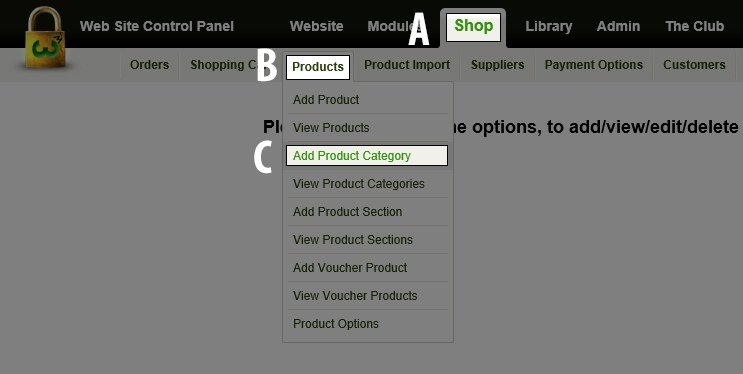Image resolution: width=743 pixels, height=374 pixels.
Task: Open Payment Options
Action: point(594,65)
